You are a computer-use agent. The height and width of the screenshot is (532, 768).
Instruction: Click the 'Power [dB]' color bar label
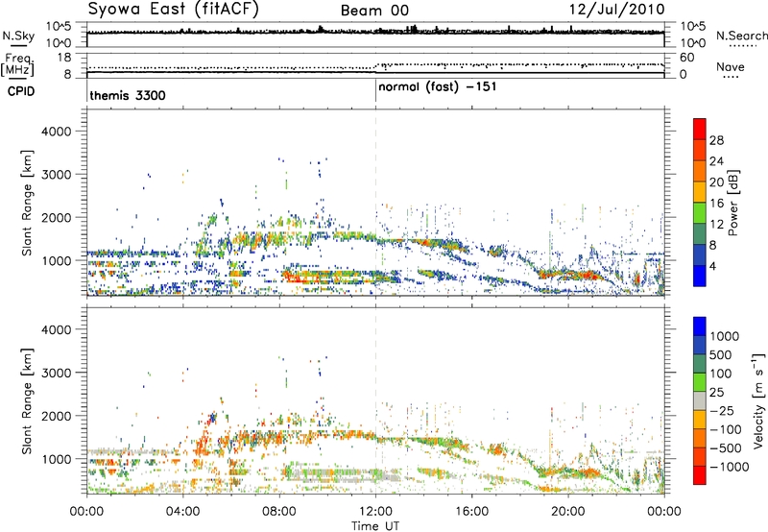click(x=732, y=203)
